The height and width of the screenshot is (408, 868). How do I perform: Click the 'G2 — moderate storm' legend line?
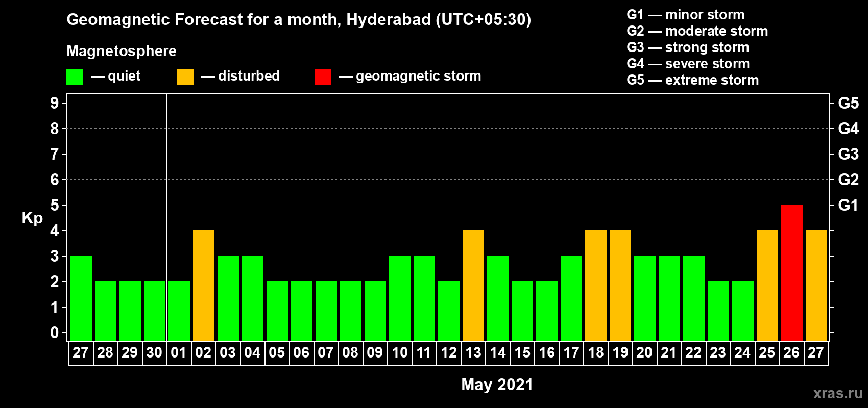pos(697,31)
